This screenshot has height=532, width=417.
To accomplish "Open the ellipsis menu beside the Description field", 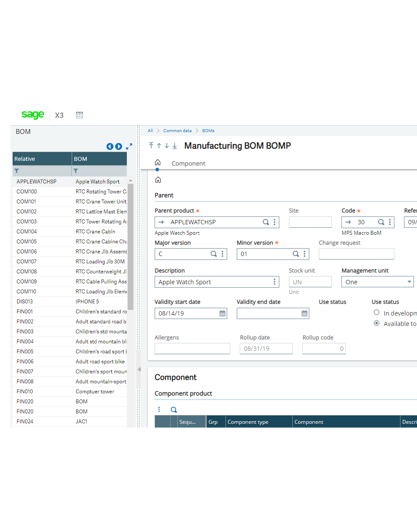I will [275, 282].
